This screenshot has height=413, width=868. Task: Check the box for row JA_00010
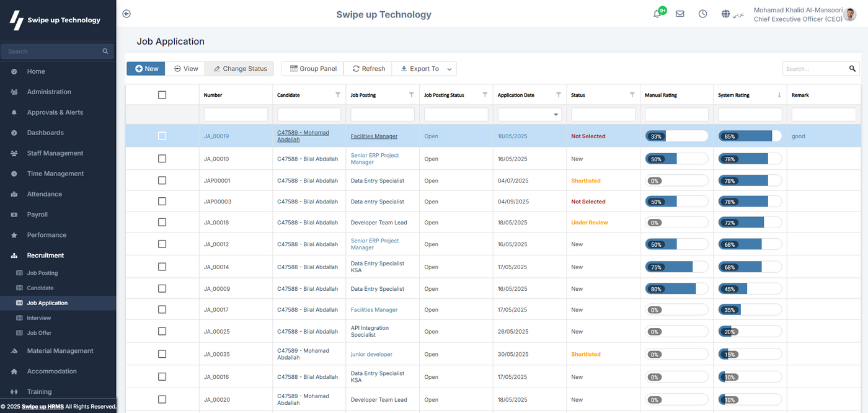(162, 159)
